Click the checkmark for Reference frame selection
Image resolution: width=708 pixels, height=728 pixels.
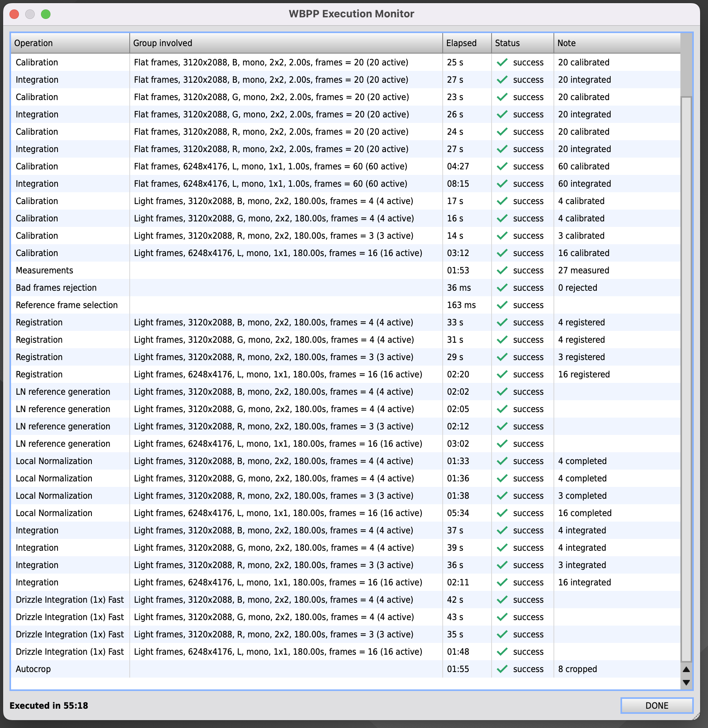[x=502, y=305]
